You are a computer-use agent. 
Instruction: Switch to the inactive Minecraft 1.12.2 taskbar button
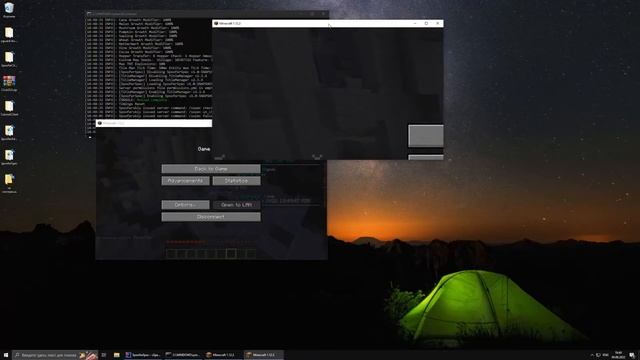(223, 355)
